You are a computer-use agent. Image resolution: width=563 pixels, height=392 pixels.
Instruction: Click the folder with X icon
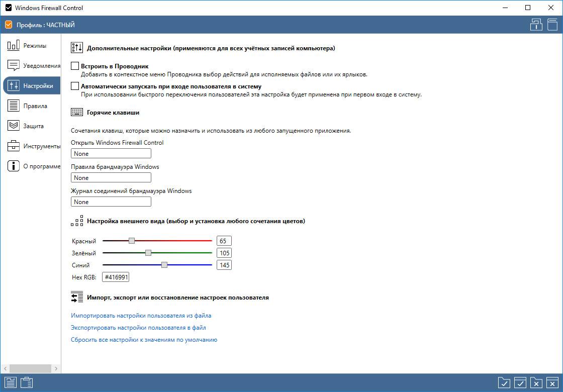tap(536, 383)
